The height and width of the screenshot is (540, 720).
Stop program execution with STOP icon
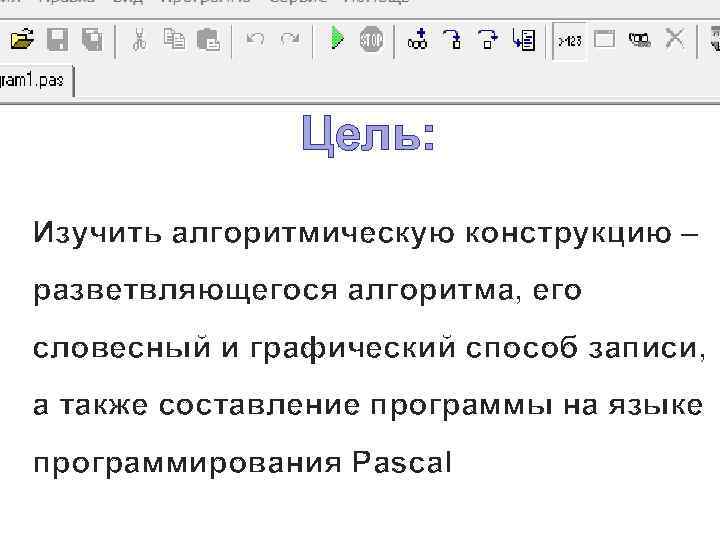point(371,40)
